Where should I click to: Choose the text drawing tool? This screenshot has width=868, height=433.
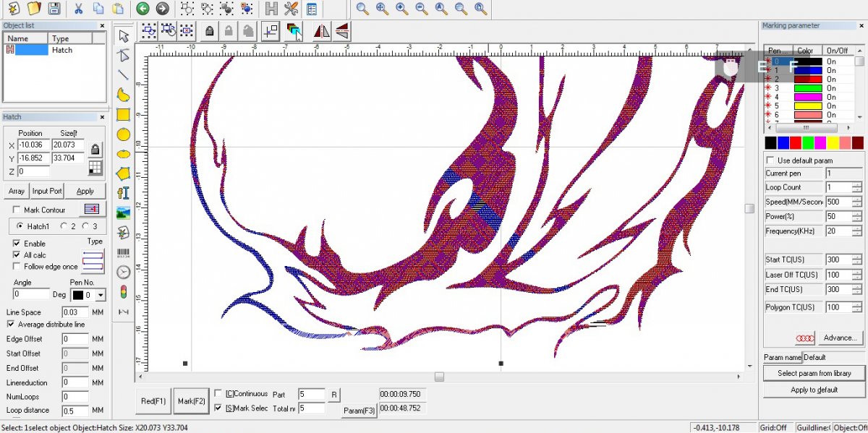(x=124, y=193)
